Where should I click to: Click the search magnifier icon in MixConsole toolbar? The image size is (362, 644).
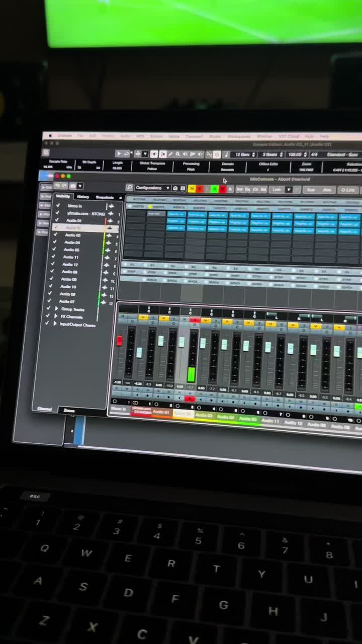pyautogui.click(x=129, y=188)
